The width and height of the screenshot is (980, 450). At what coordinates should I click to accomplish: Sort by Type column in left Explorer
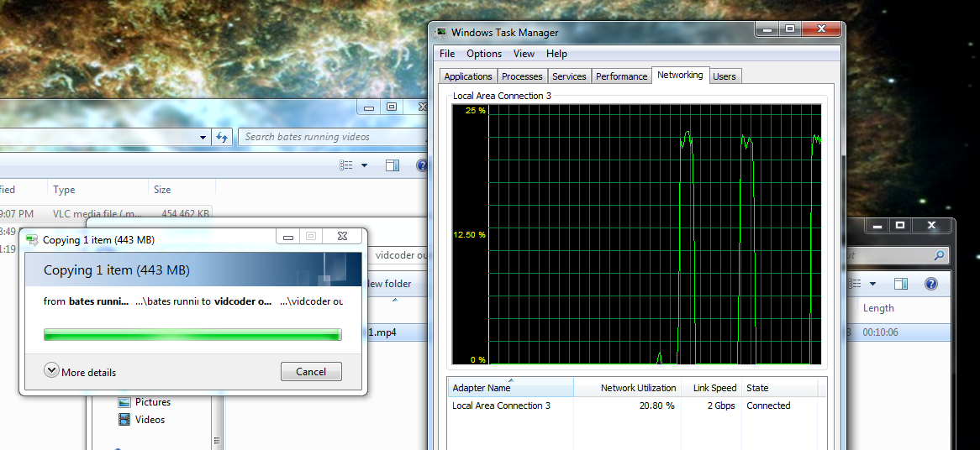tap(97, 189)
